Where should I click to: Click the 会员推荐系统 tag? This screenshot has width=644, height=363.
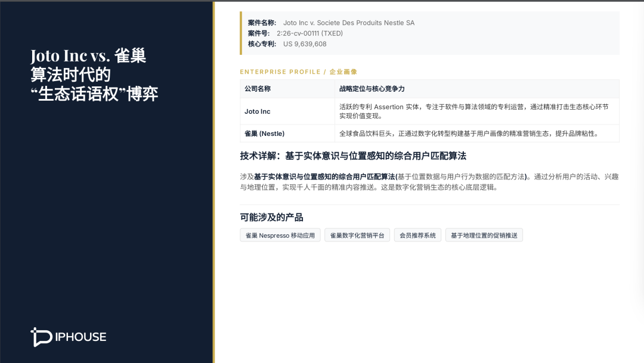(x=417, y=235)
